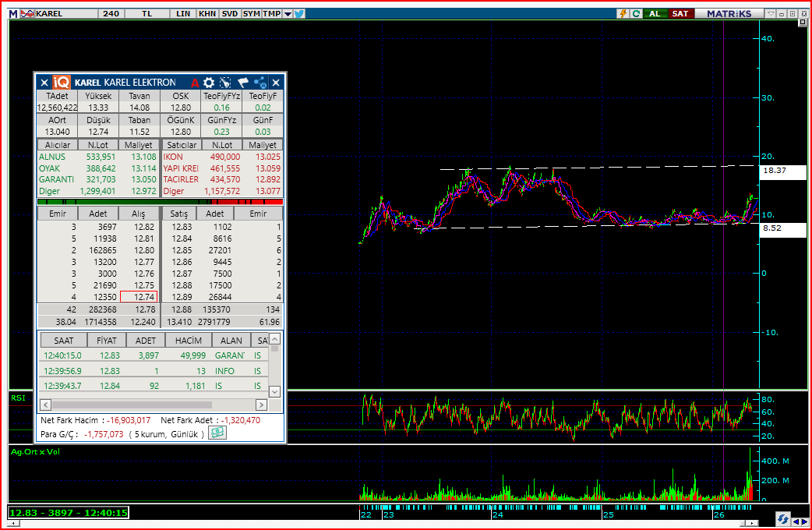The height and width of the screenshot is (530, 812).
Task: Click the Alıcılar header
Action: (58, 145)
